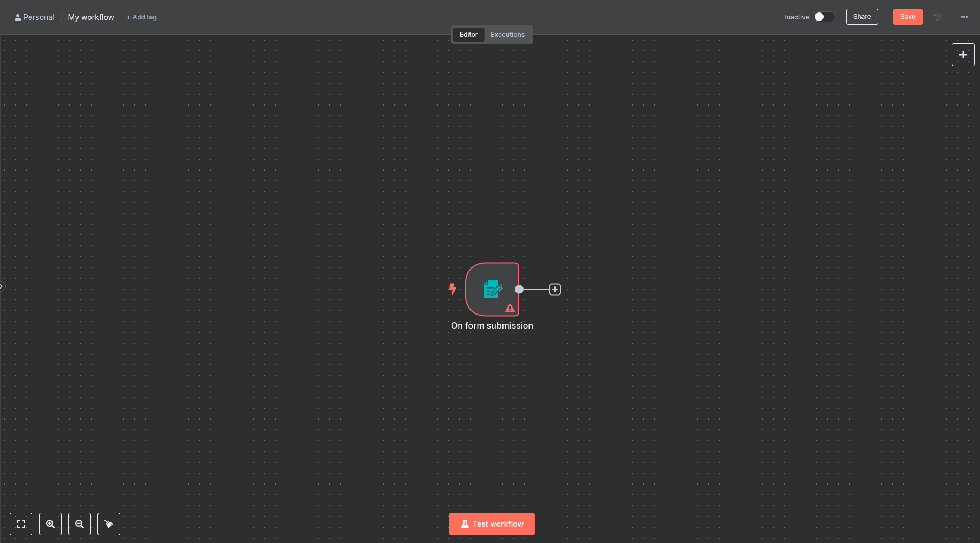Click the lightning trigger indicator
Image resolution: width=980 pixels, height=543 pixels.
(453, 289)
